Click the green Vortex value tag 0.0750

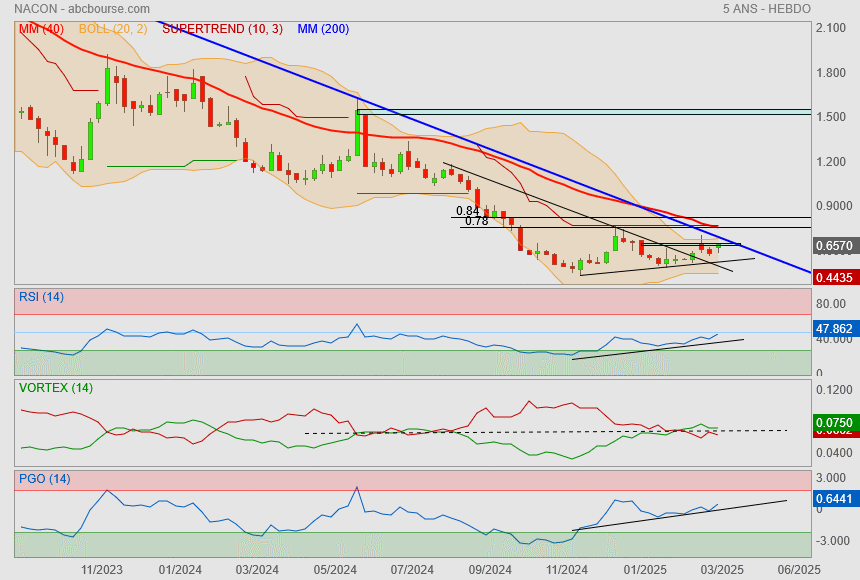point(834,423)
